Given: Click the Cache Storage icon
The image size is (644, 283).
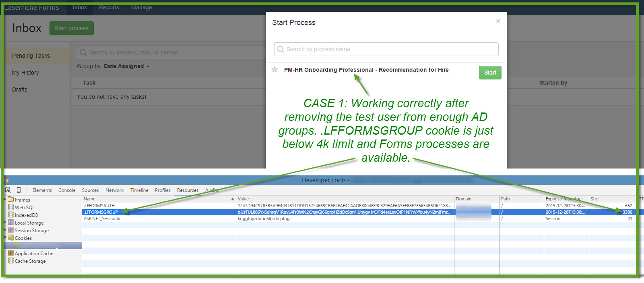Looking at the screenshot, I should pyautogui.click(x=11, y=260).
